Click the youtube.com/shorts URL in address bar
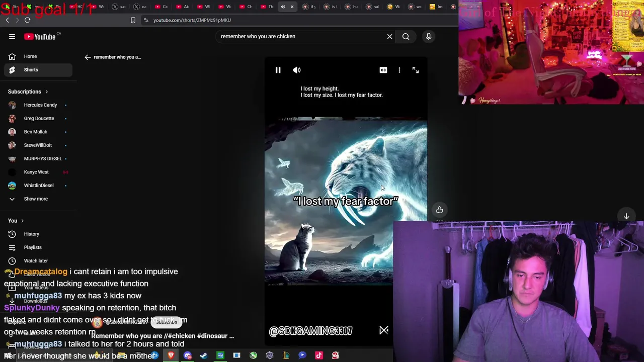Screen dimensions: 644x362 (192, 20)
